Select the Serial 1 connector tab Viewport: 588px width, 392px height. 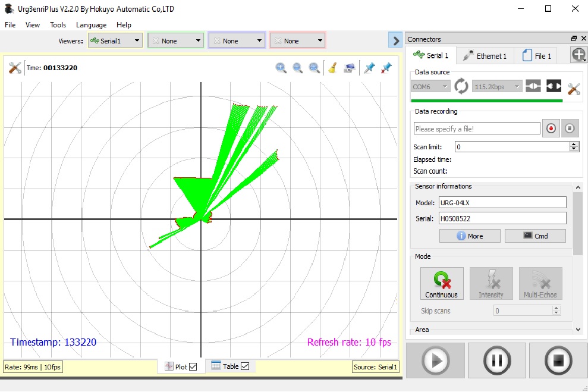431,55
